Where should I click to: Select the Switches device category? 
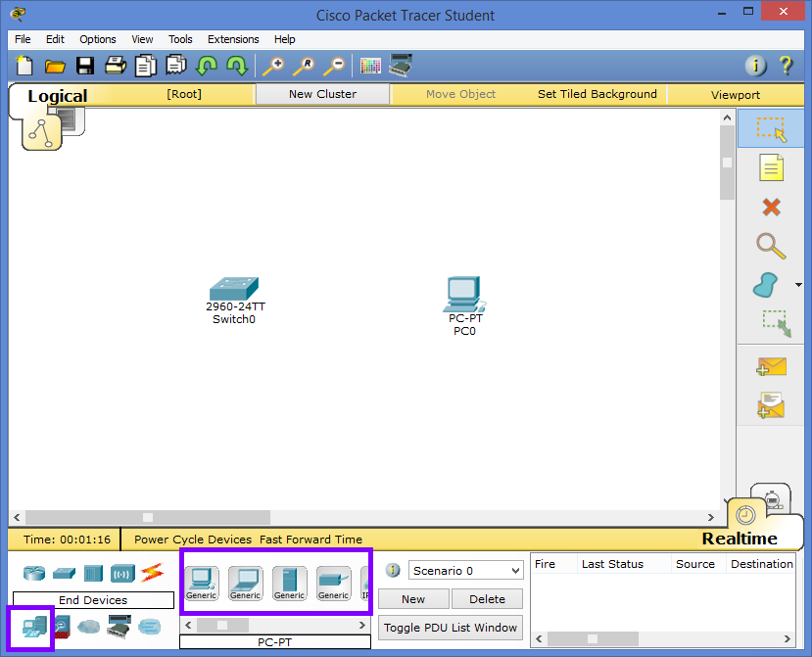pyautogui.click(x=64, y=573)
